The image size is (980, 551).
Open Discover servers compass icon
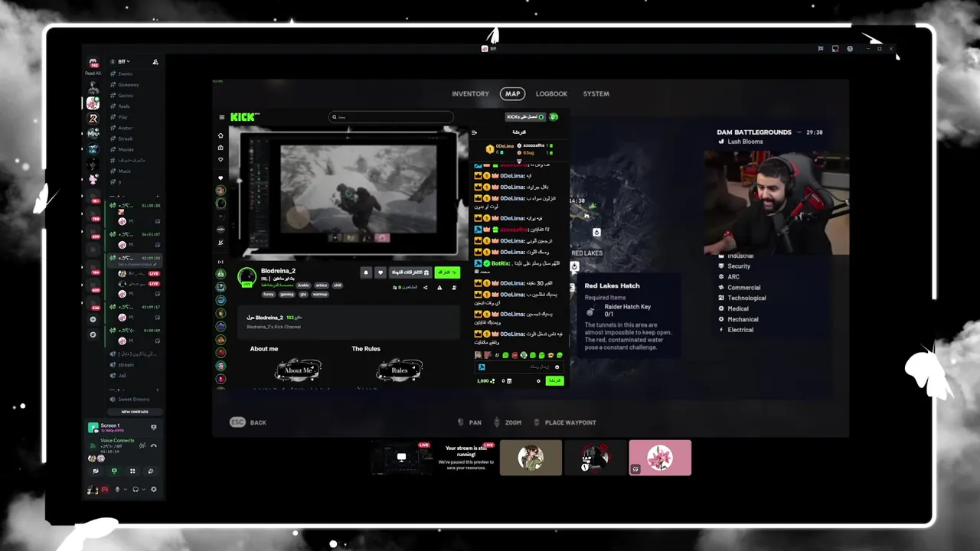click(93, 334)
